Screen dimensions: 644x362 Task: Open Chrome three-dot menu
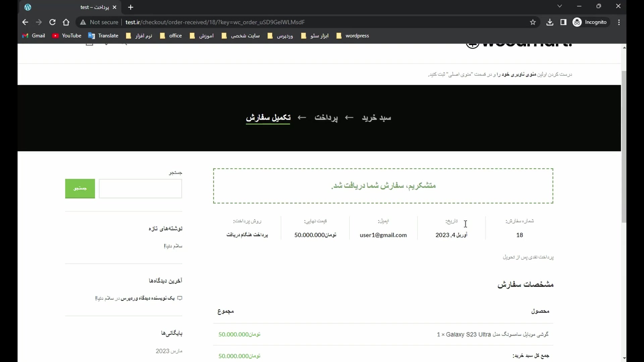pyautogui.click(x=619, y=22)
